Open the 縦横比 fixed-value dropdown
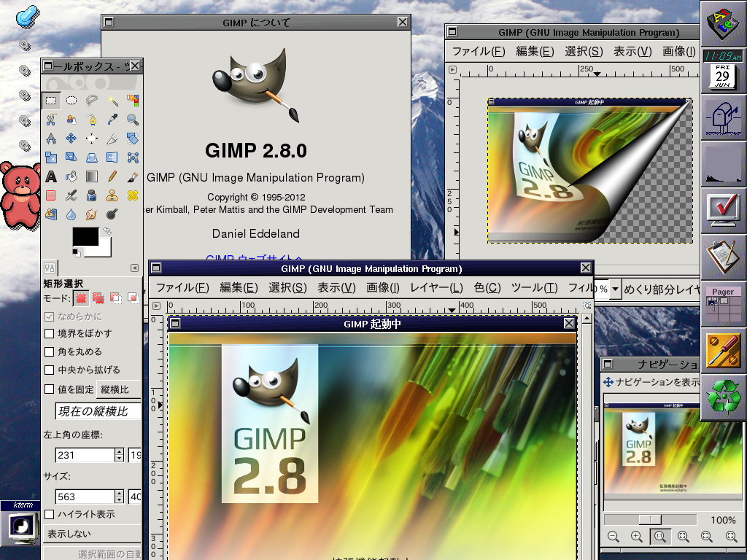747x560 pixels. tap(119, 389)
